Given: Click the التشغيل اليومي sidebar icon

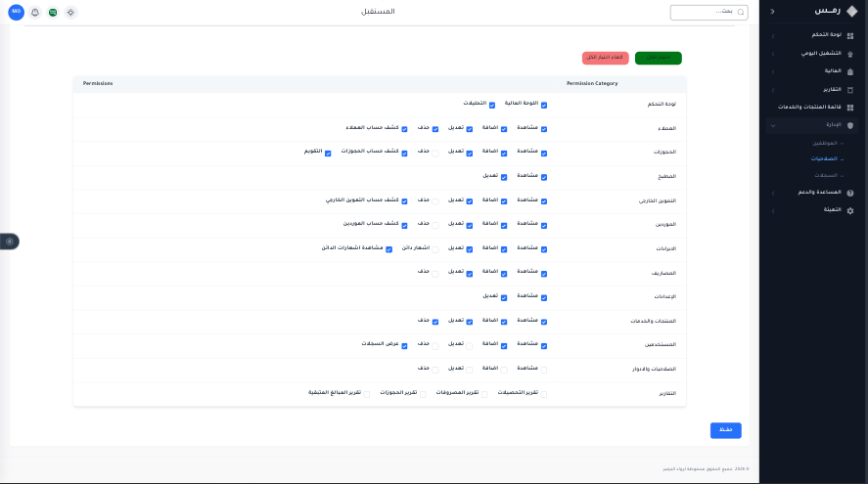Looking at the screenshot, I should tap(850, 54).
